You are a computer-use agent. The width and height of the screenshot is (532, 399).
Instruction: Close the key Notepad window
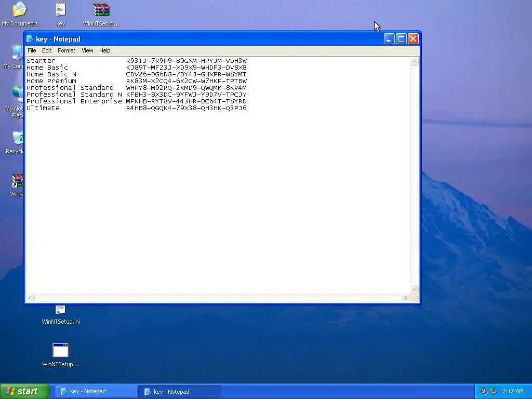413,39
